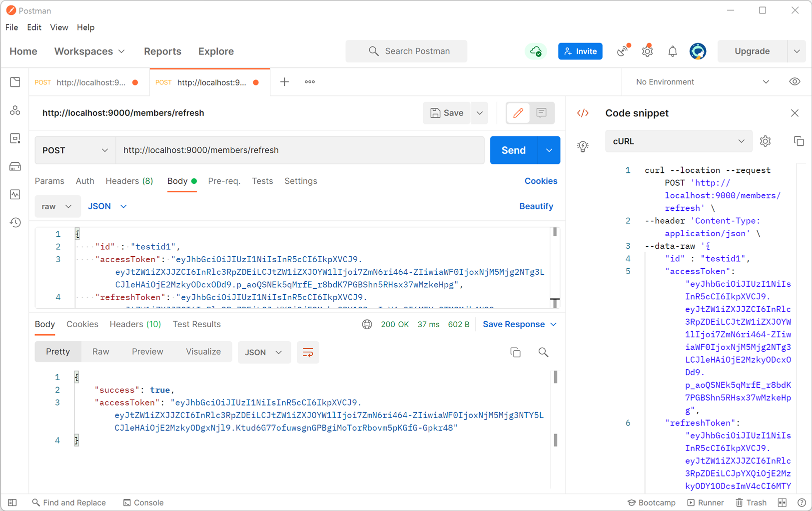Open user profile avatar

[x=698, y=51]
